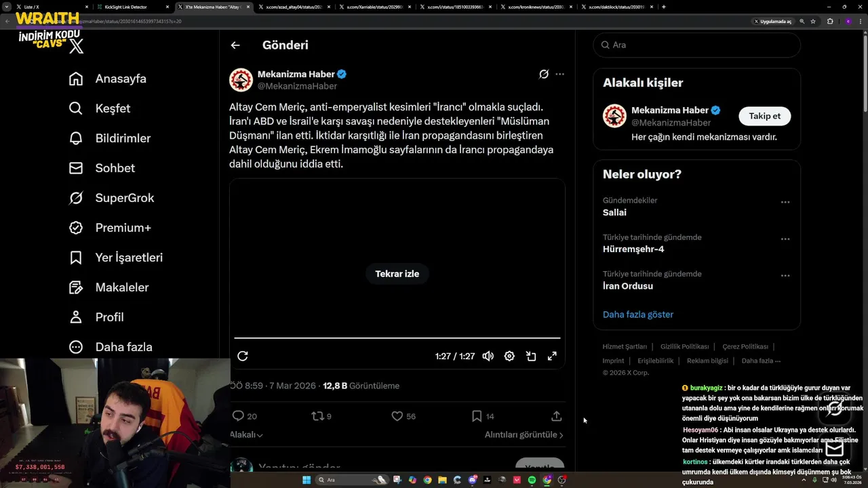This screenshot has height=488, width=868.
Task: Open Reklam bilgisi footer link
Action: click(x=707, y=361)
